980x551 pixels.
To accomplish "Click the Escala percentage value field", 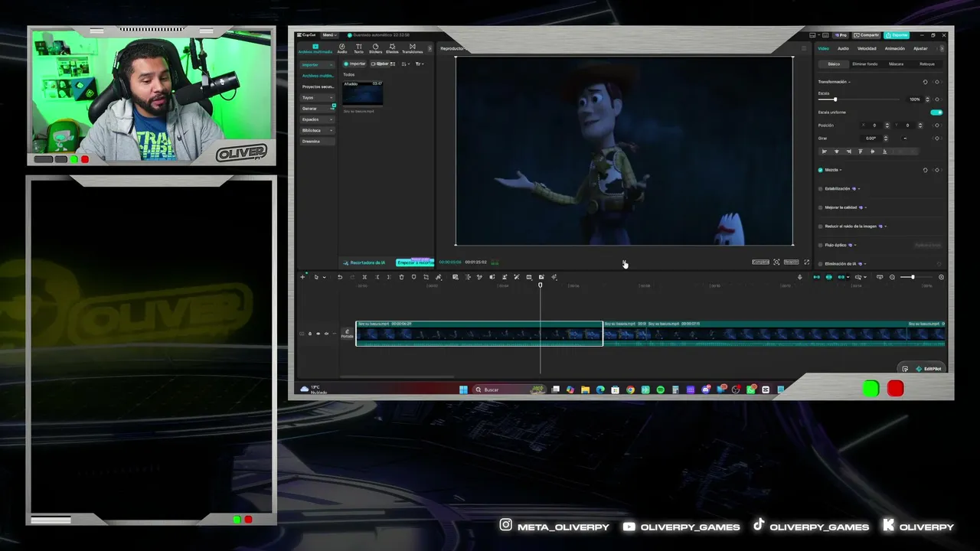I will point(914,99).
